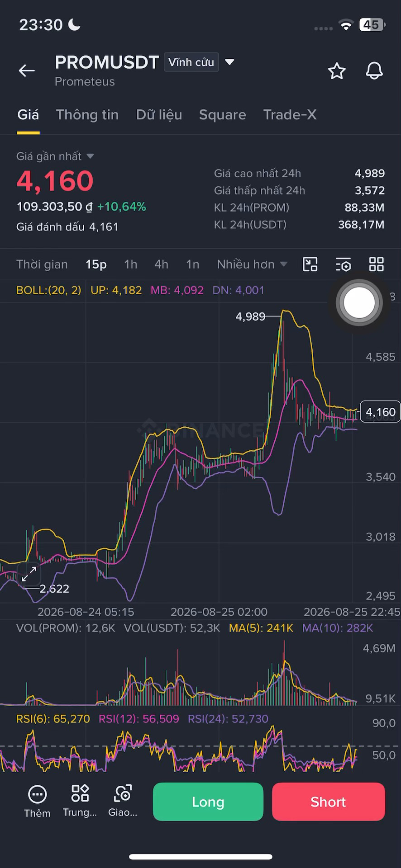Switch to the Dữ liệu tab
The width and height of the screenshot is (401, 868).
pos(159,115)
